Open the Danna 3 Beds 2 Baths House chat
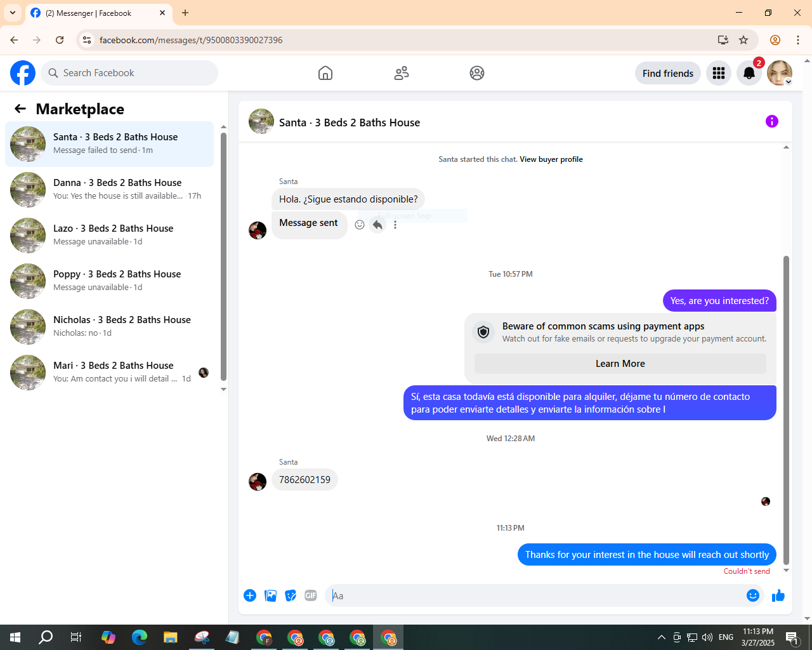This screenshot has height=650, width=812. tap(109, 190)
